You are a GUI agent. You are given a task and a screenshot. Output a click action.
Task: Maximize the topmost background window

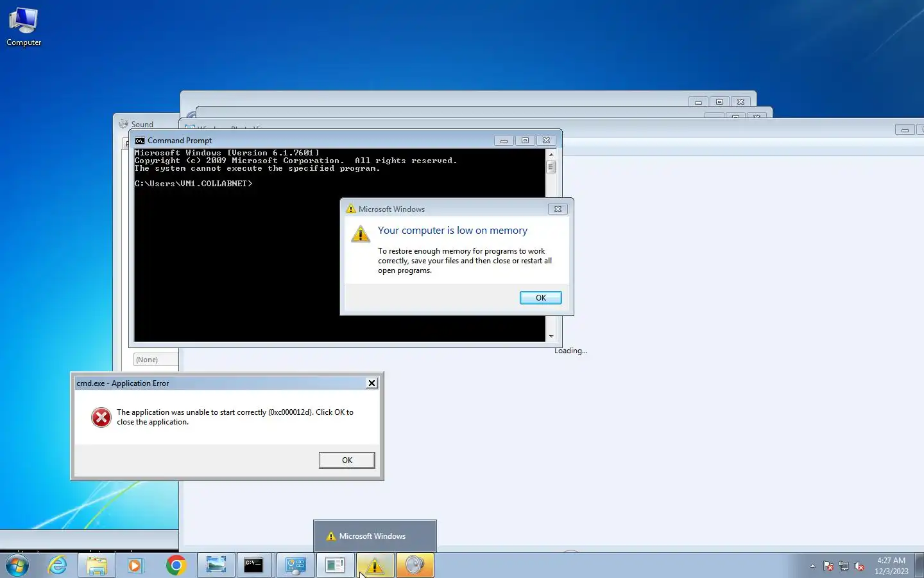pyautogui.click(x=719, y=102)
